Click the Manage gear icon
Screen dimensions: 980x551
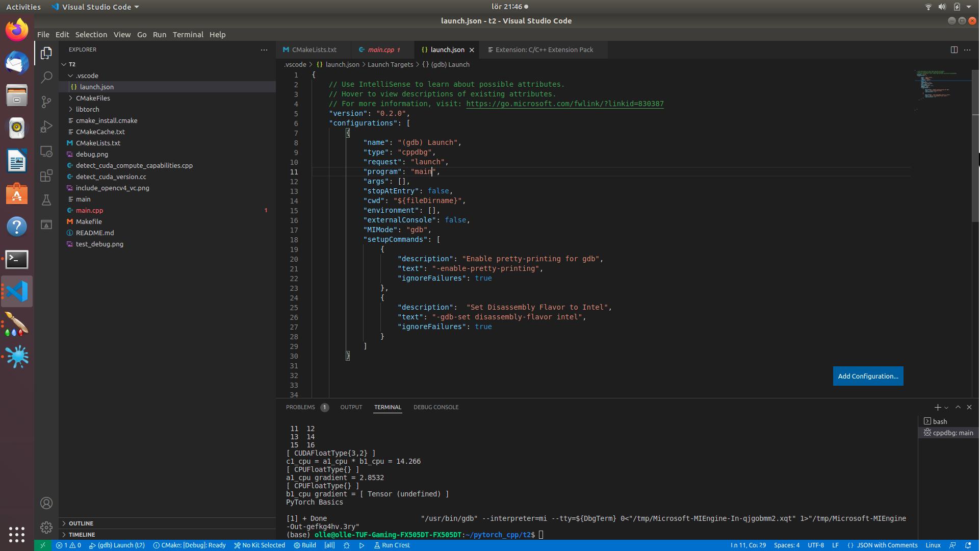point(46,528)
